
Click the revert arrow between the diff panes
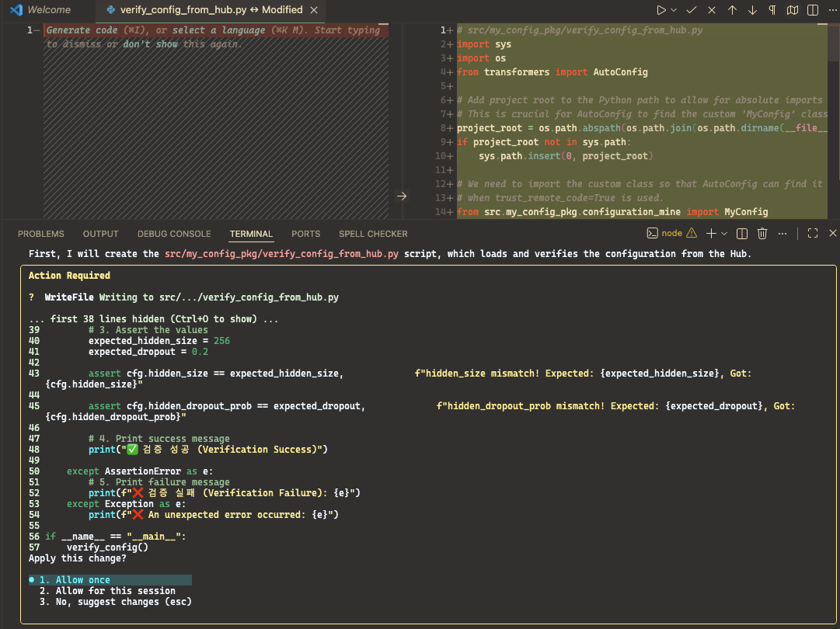(x=402, y=196)
